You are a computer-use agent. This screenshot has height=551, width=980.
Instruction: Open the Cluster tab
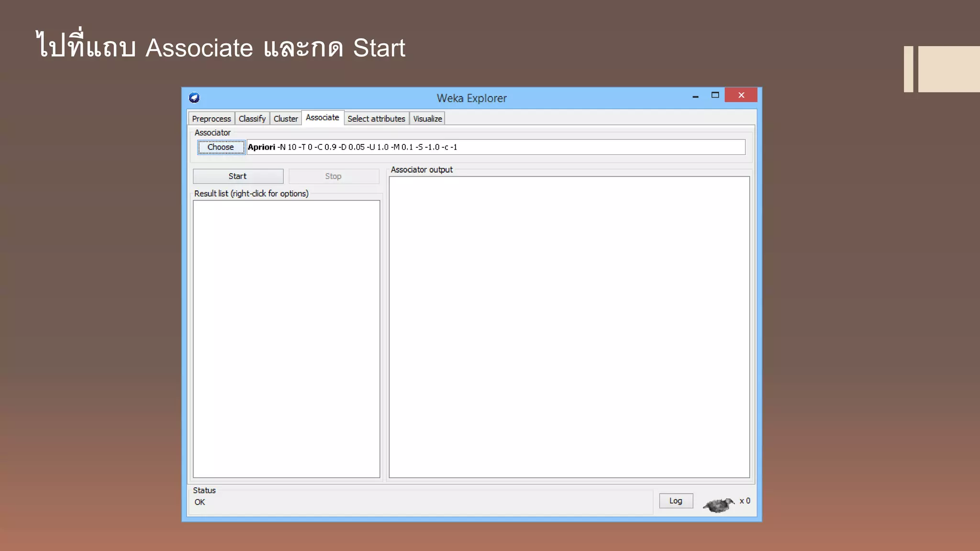[x=285, y=119]
